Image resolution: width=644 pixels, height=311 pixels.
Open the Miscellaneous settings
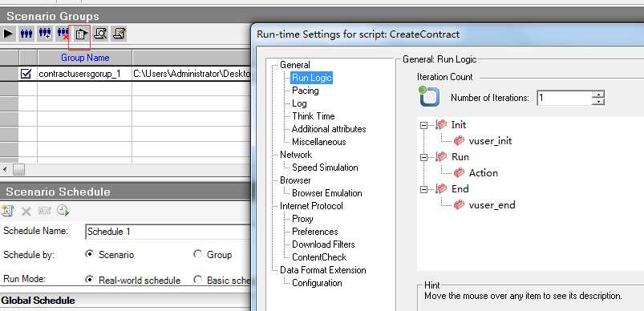(x=318, y=142)
